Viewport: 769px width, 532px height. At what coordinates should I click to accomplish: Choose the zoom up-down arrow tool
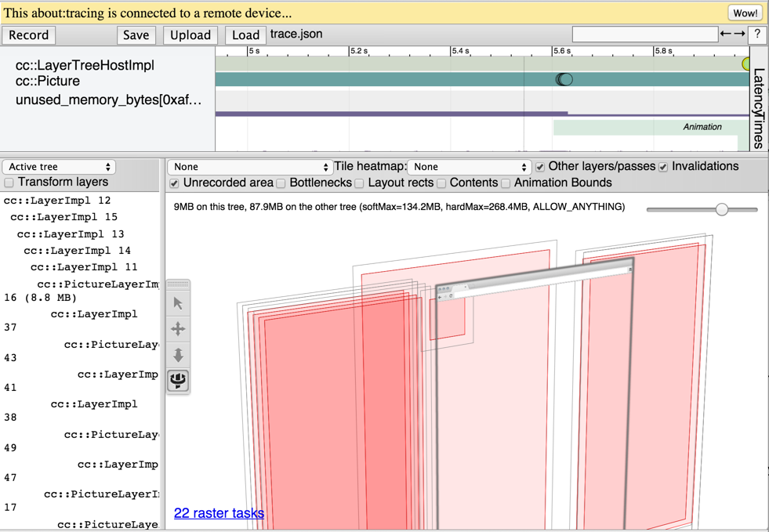(178, 355)
